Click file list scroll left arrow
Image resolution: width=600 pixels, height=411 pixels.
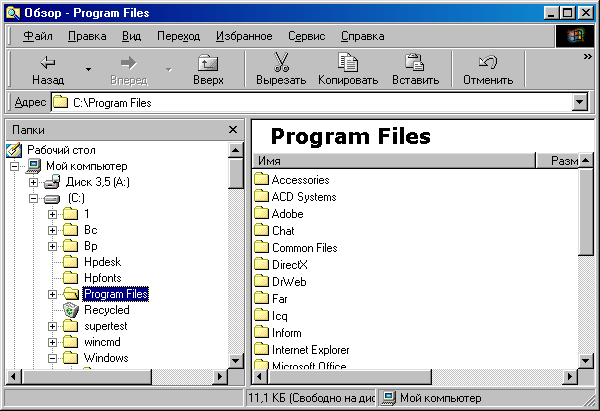pyautogui.click(x=260, y=377)
